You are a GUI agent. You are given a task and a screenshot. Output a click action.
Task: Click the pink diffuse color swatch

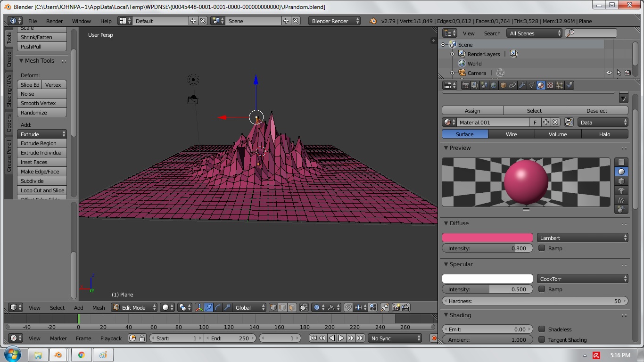tap(487, 238)
